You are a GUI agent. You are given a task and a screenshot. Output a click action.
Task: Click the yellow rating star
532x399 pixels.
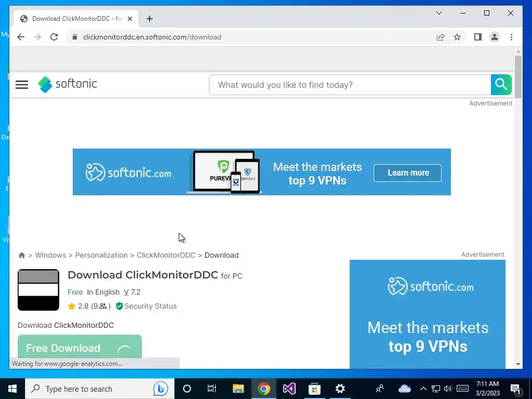tap(72, 307)
